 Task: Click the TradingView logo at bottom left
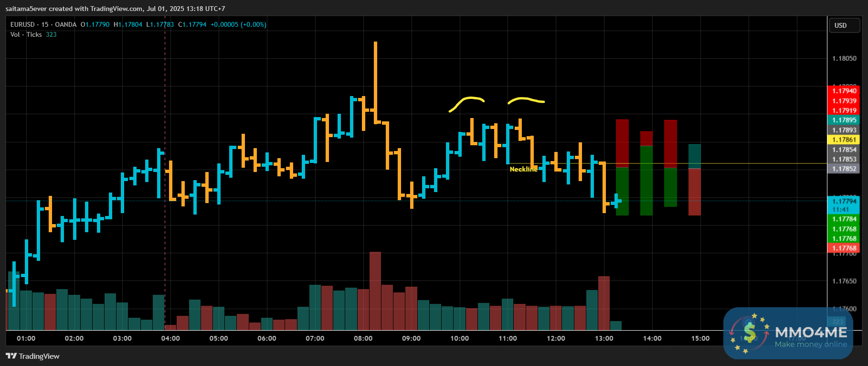click(32, 356)
